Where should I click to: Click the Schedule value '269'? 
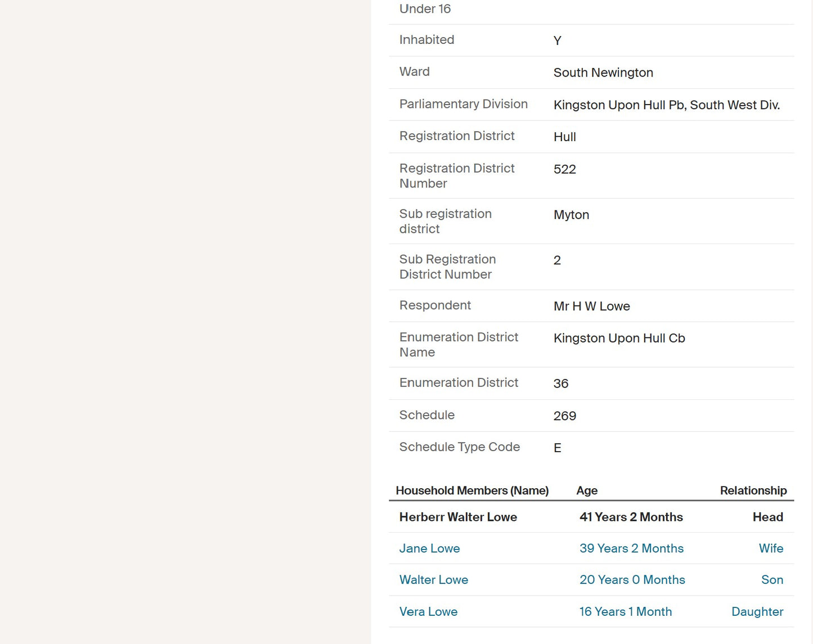564,416
